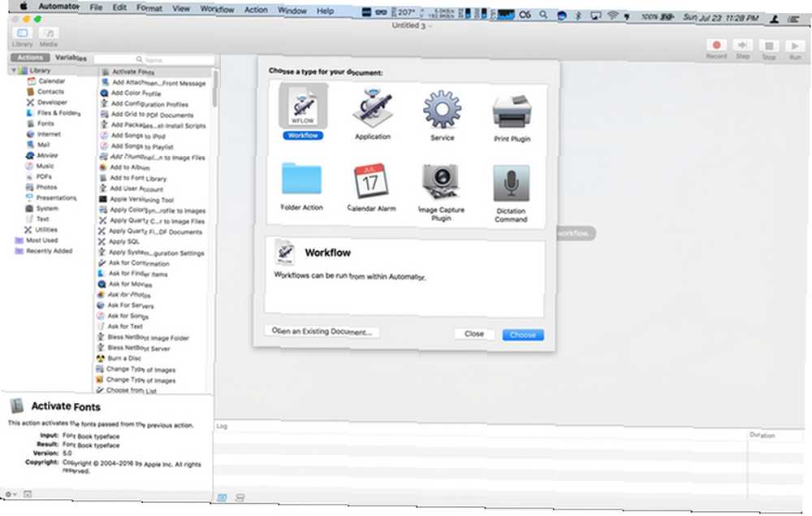Click Open an Existing Document button

tap(322, 331)
